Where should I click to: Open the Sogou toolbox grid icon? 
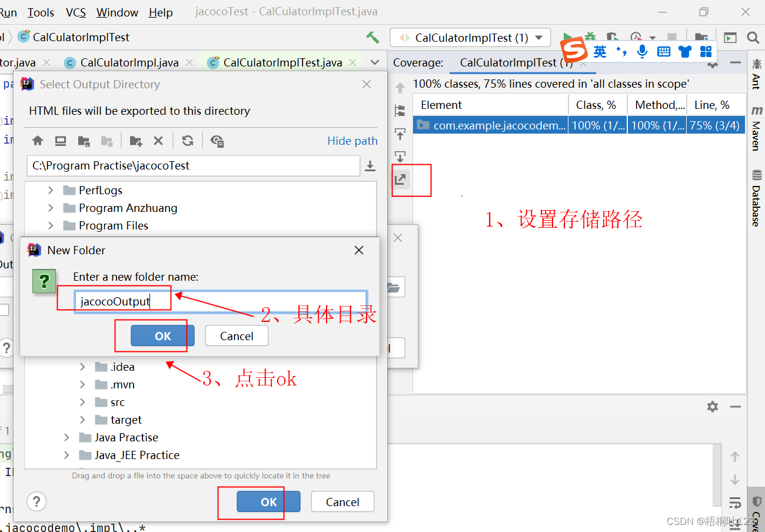706,51
